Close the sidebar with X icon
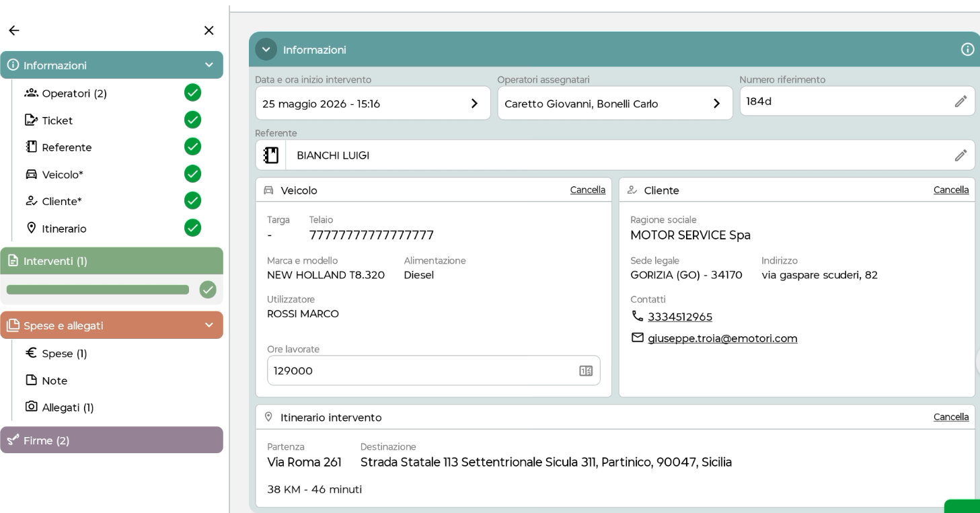980x513 pixels. click(x=209, y=30)
